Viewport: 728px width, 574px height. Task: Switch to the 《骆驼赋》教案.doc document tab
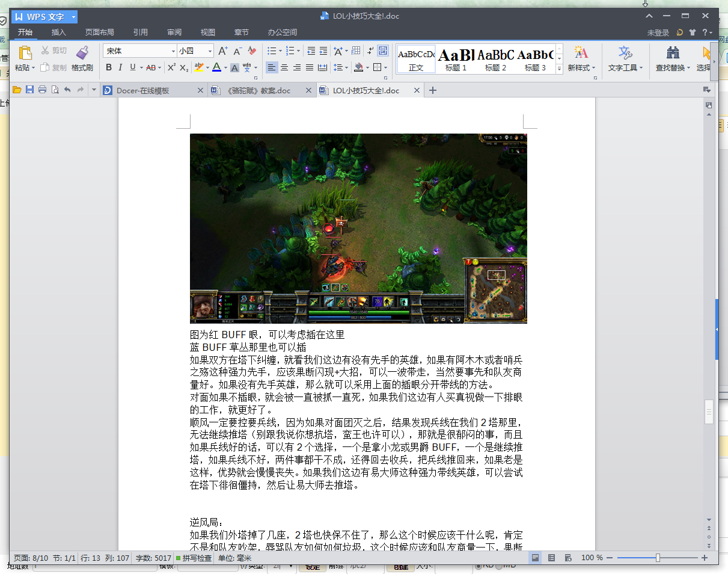(258, 91)
